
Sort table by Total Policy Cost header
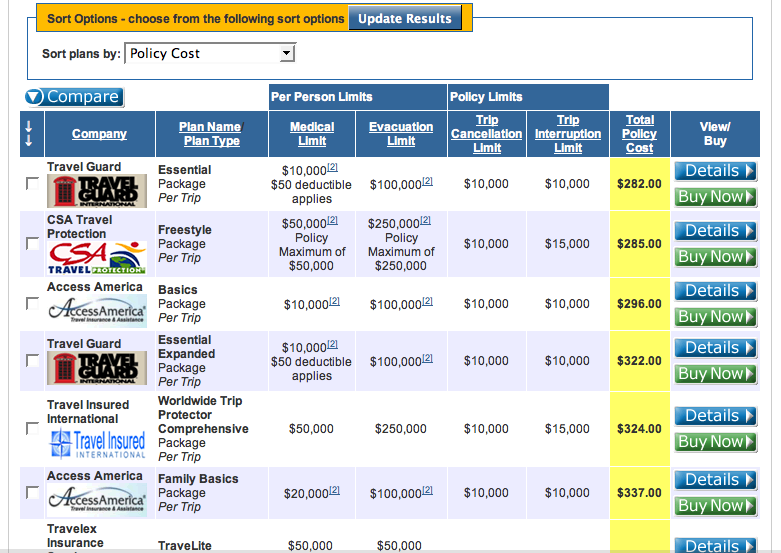click(639, 133)
